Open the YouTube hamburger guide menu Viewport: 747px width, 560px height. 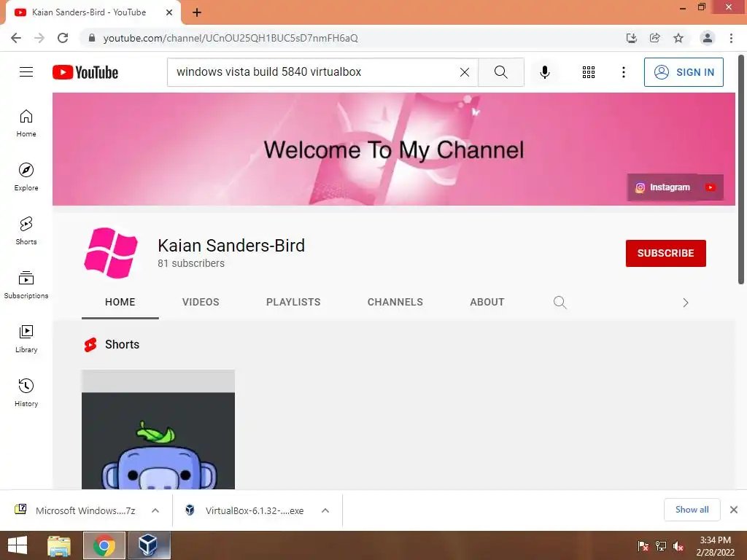26,72
